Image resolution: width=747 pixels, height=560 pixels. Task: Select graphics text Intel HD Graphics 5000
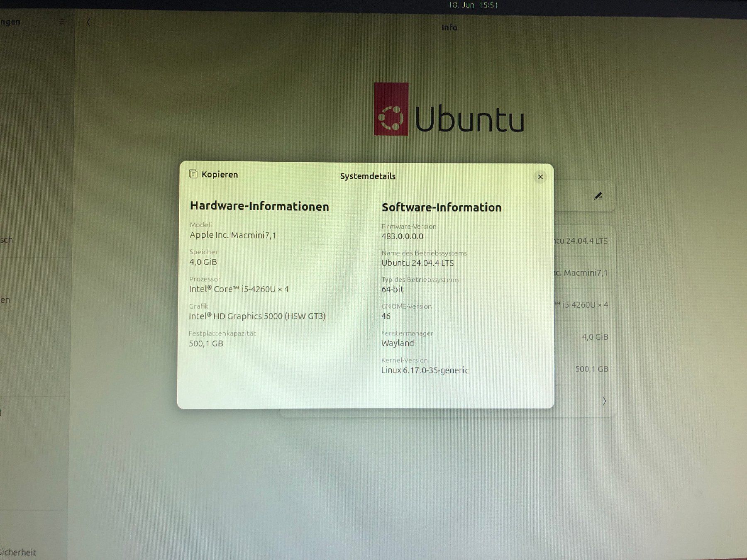coord(257,316)
